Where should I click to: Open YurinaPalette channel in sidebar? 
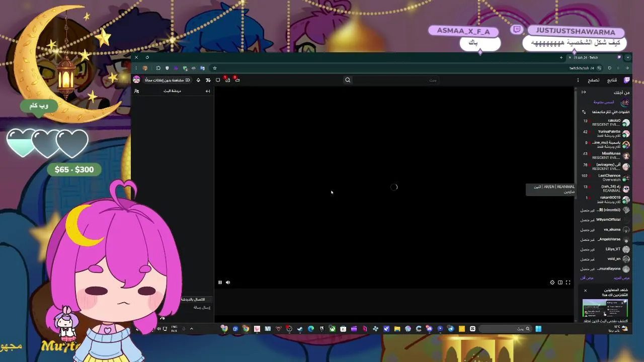tap(606, 133)
